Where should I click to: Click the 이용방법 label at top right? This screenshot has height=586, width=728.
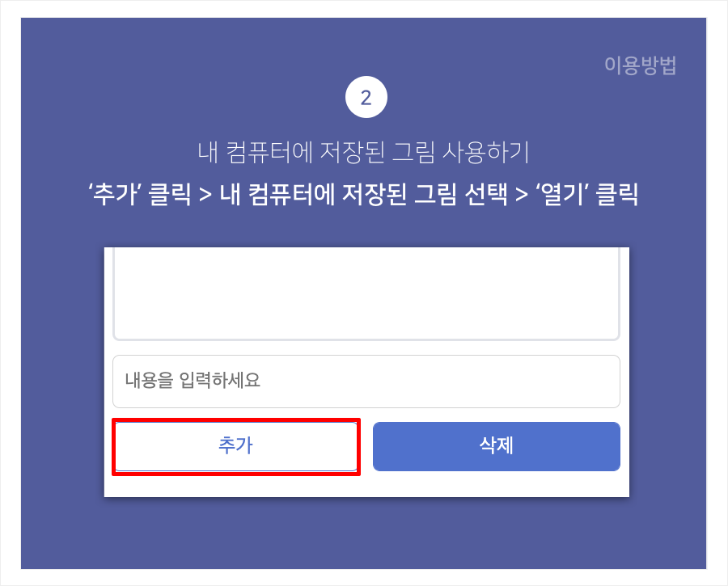coord(640,65)
